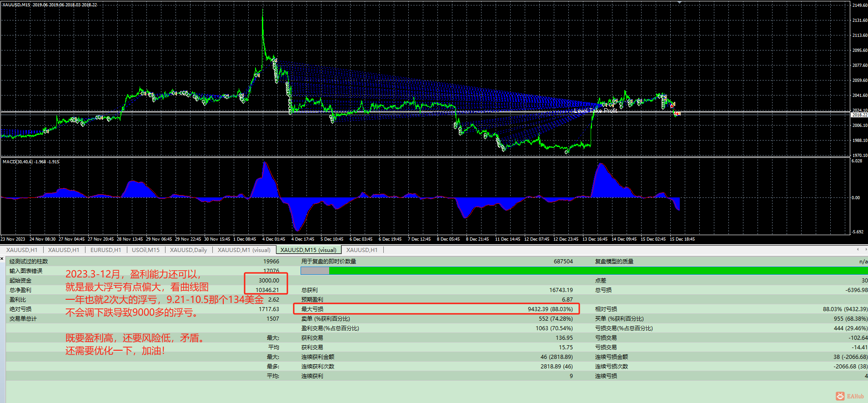868x403 pixels.
Task: Click the 2095.60 price axis value
Action: (860, 50)
